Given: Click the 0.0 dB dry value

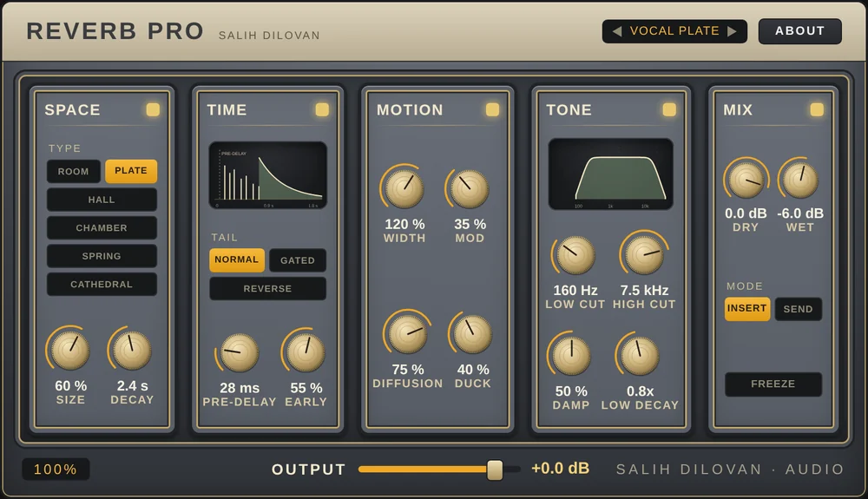Looking at the screenshot, I should click(746, 213).
